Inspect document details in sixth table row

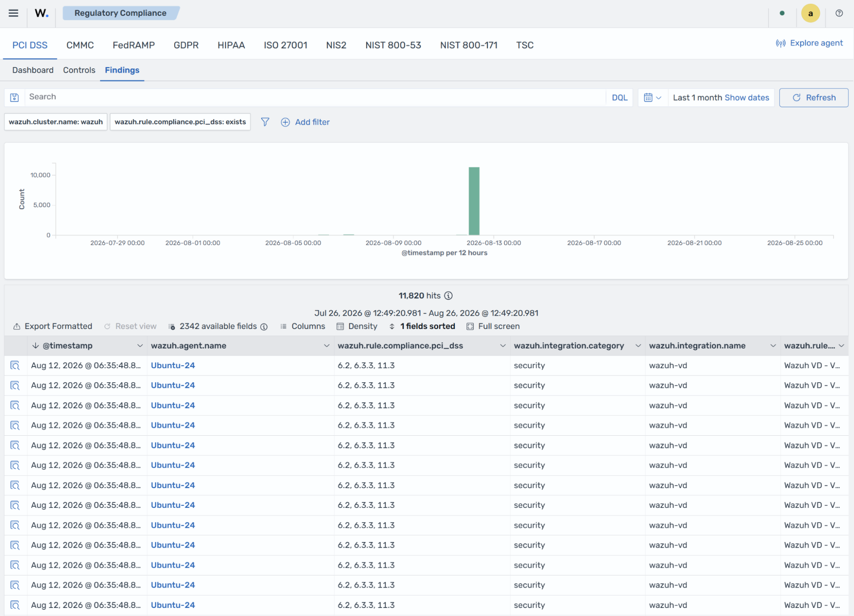tap(15, 465)
